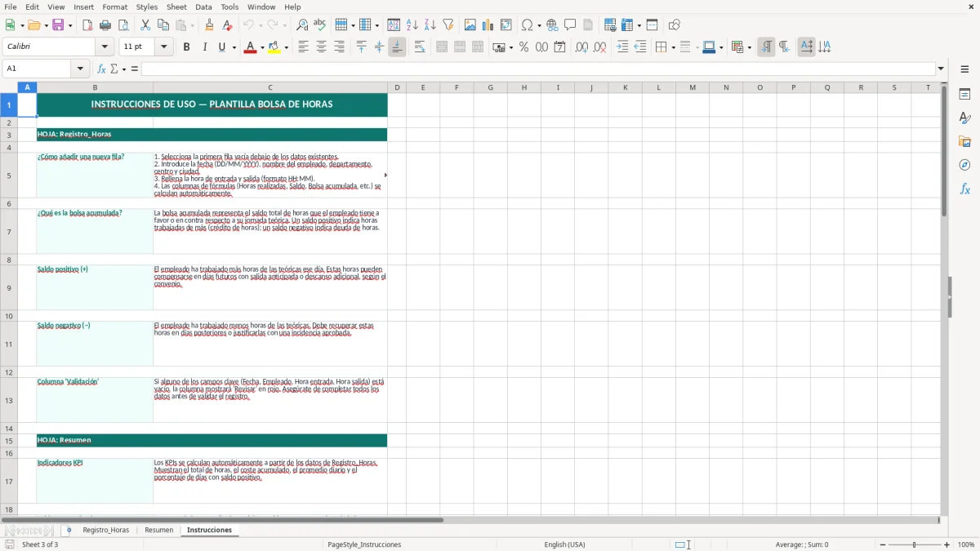Switch to the Registro_Horas sheet tab
The width and height of the screenshot is (980, 551).
click(106, 530)
